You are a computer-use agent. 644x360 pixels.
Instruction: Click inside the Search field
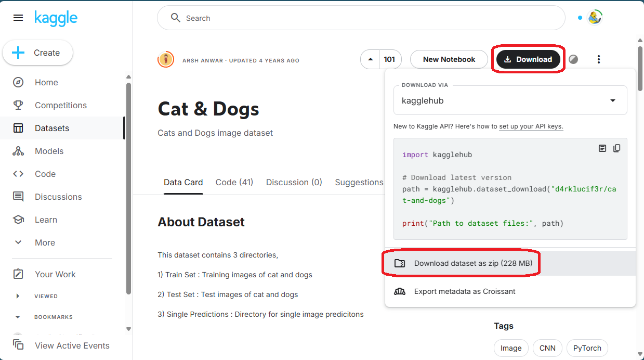(x=364, y=18)
